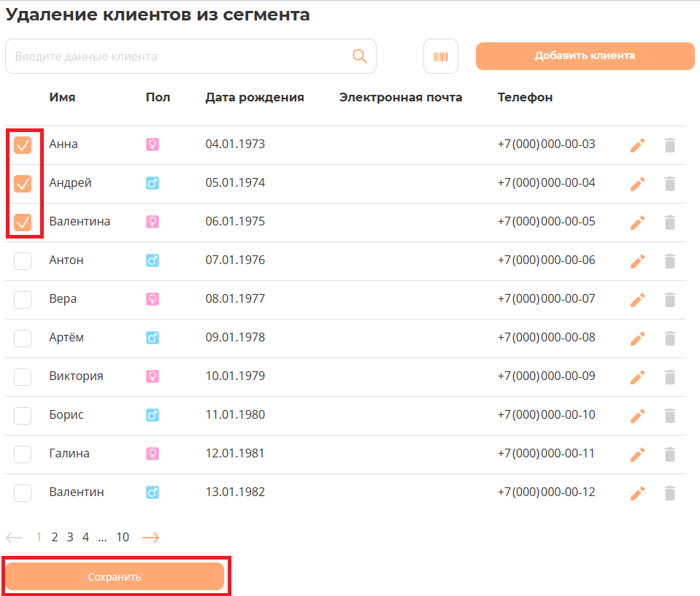
Task: Go to next page with right arrow
Action: click(150, 538)
